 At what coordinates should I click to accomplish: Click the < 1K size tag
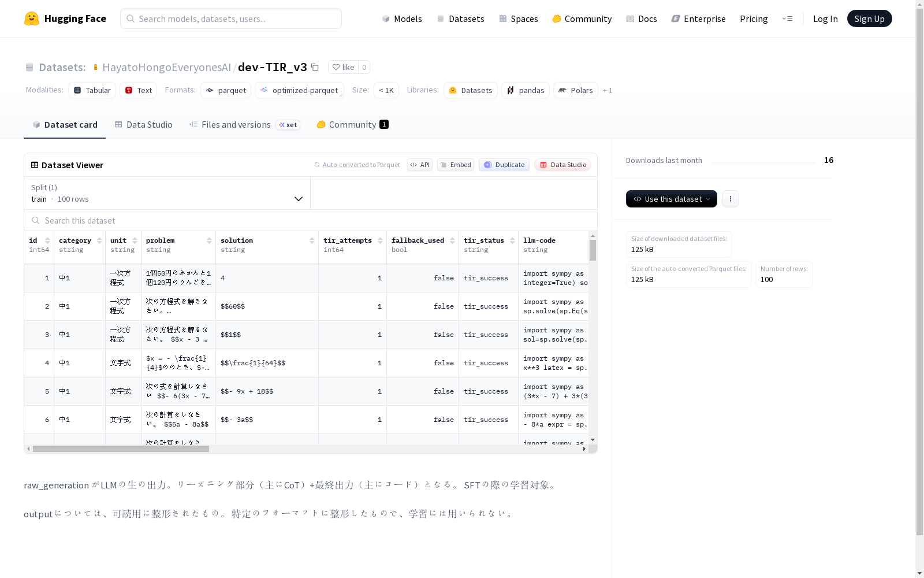click(x=386, y=90)
